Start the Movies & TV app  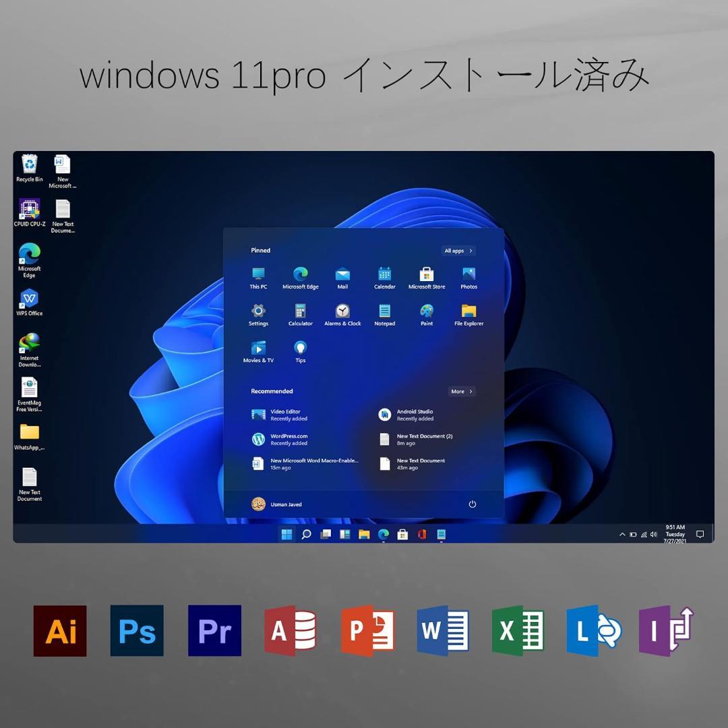coord(257,349)
